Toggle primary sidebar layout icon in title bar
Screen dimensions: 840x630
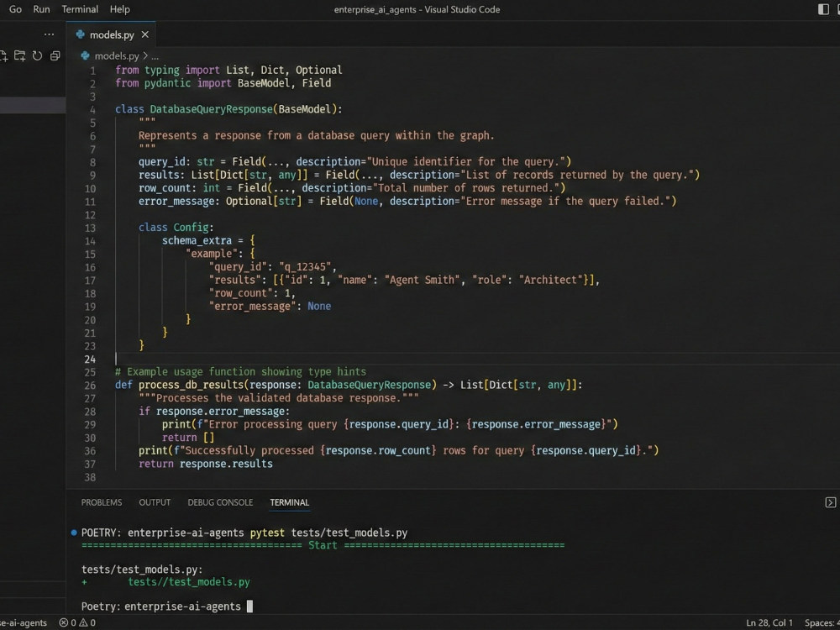click(823, 9)
